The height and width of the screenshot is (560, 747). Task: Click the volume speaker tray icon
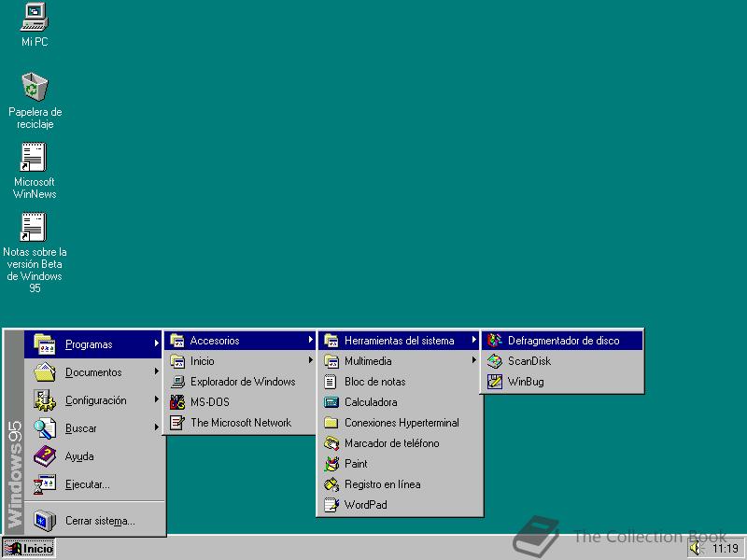(x=696, y=548)
